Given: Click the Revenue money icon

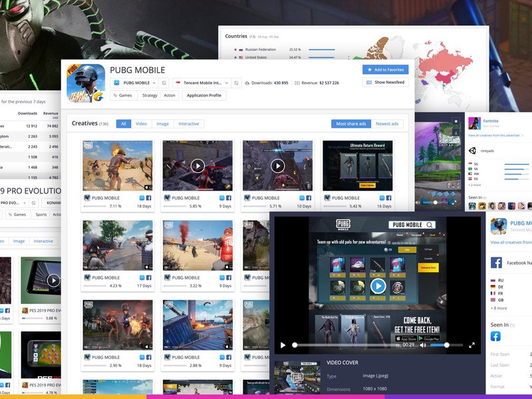Looking at the screenshot, I should 297,82.
